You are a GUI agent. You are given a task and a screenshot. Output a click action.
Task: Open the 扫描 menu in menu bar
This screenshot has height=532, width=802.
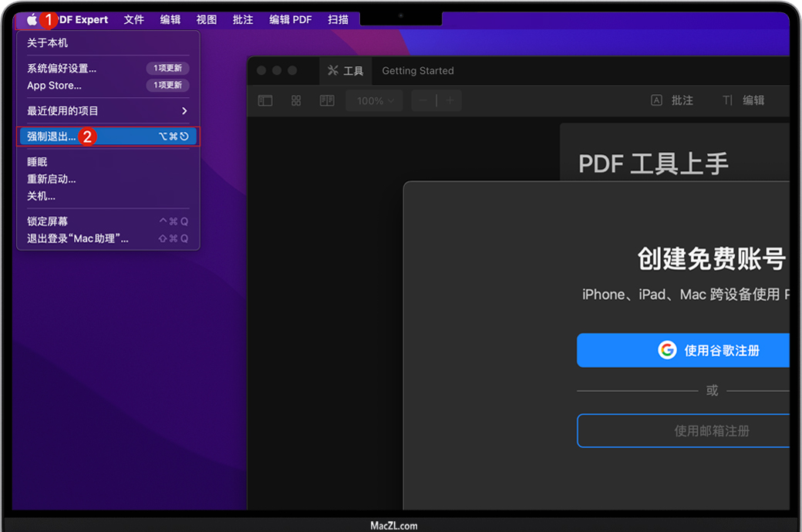tap(338, 19)
